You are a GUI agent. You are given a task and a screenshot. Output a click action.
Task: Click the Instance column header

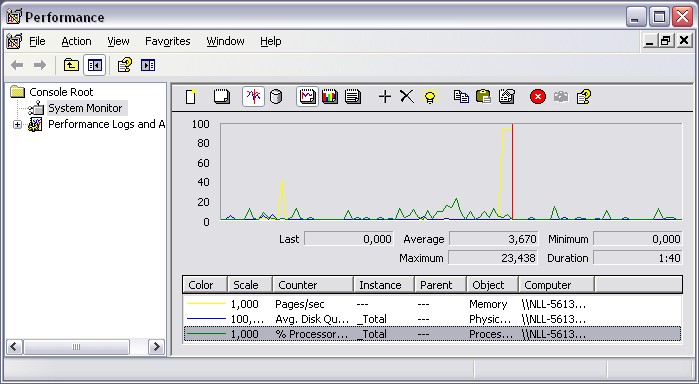[384, 285]
